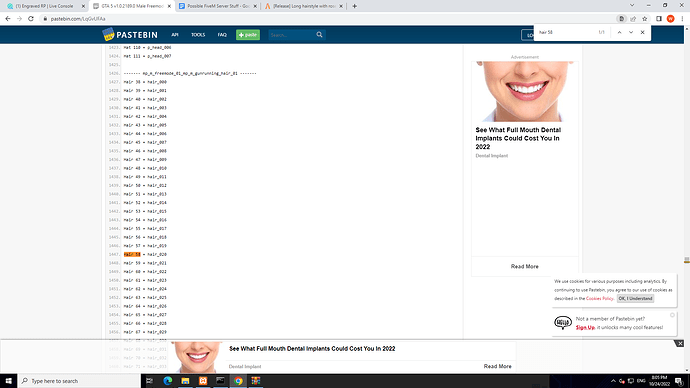The height and width of the screenshot is (388, 690).
Task: Switch to the Engraved RP Live Console tab
Action: pos(44,6)
